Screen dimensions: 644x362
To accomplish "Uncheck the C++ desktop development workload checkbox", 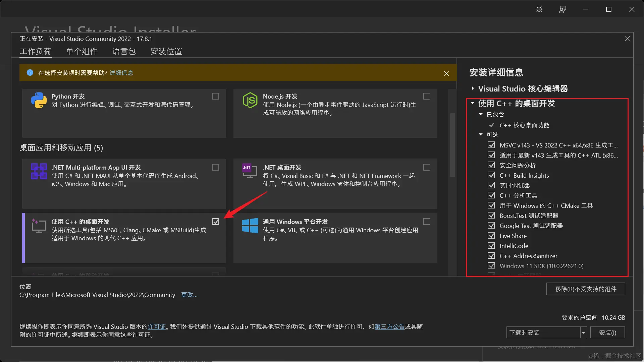I will click(215, 222).
